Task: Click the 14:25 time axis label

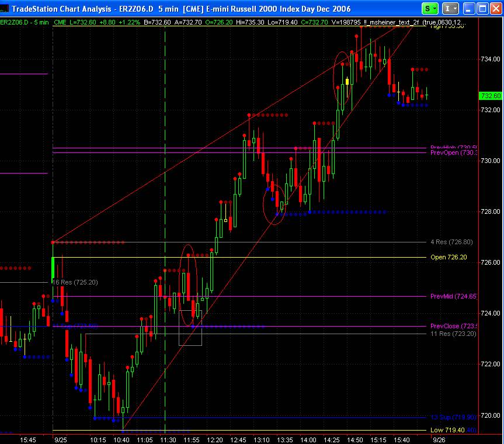Action: (x=331, y=440)
